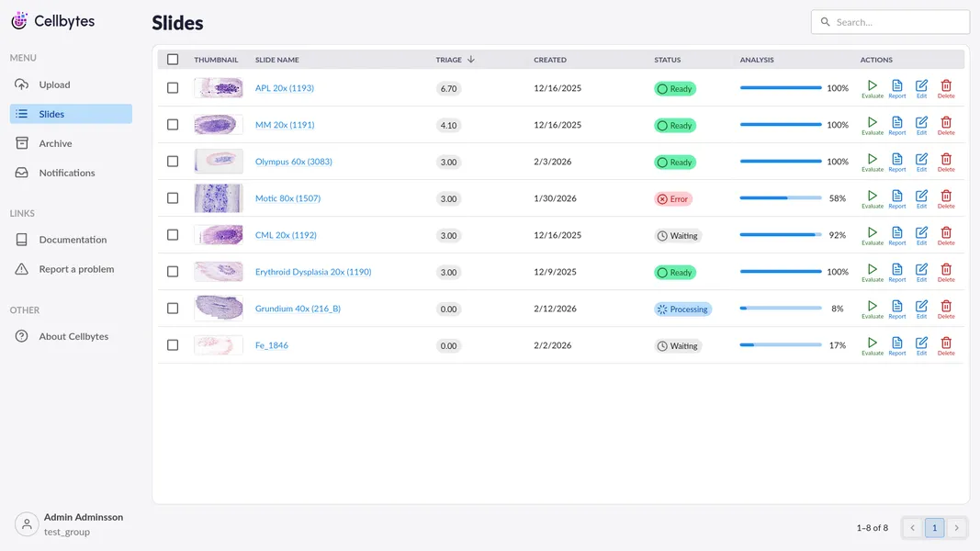Select the Fe_1846 row checkbox
Screen dimensions: 980x551
(173, 345)
